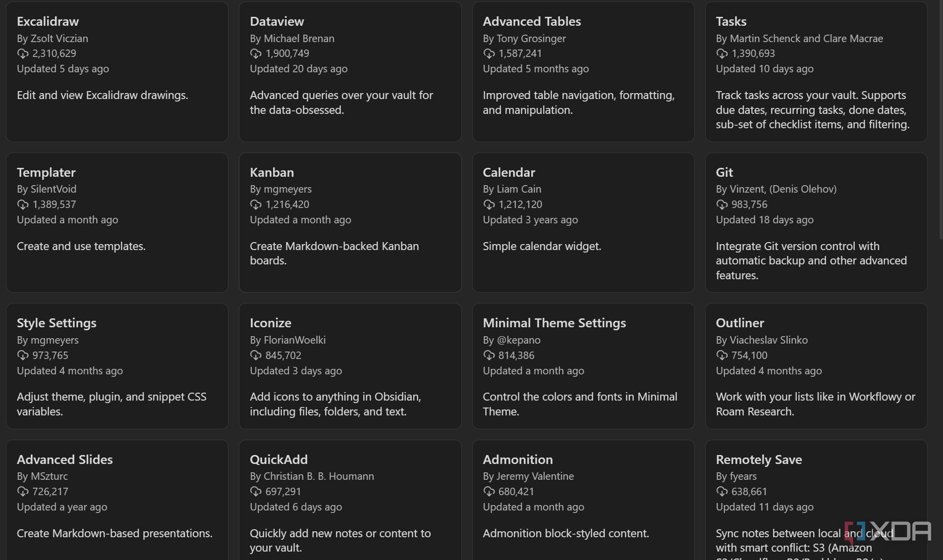Click 'Create and use templates.' description

81,246
